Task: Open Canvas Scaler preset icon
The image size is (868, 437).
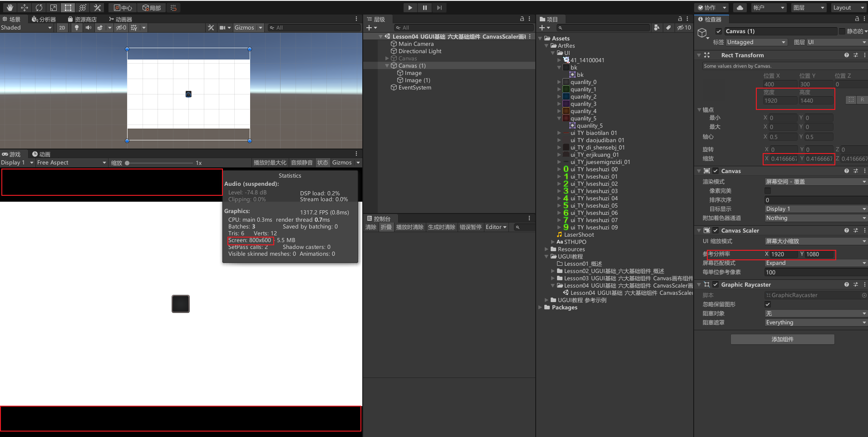Action: pyautogui.click(x=856, y=230)
